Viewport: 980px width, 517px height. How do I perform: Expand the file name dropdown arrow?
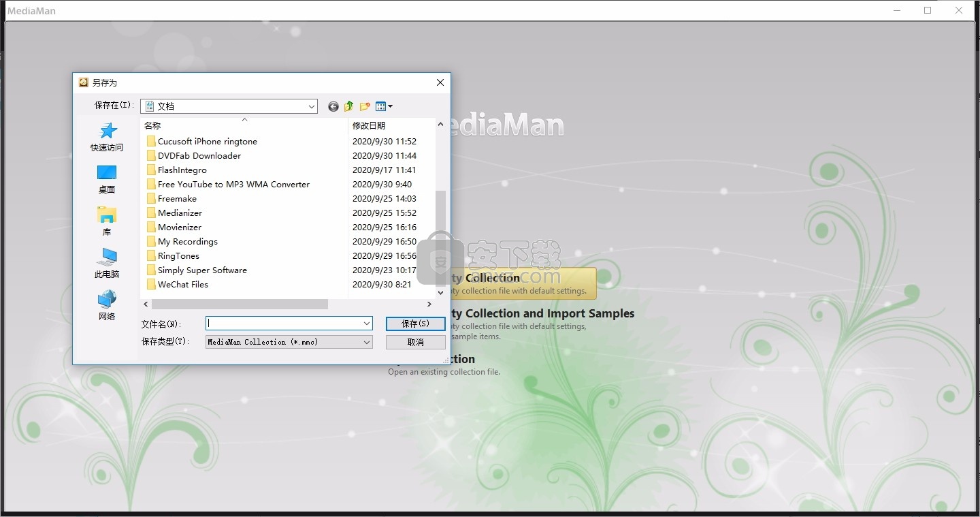(x=367, y=324)
